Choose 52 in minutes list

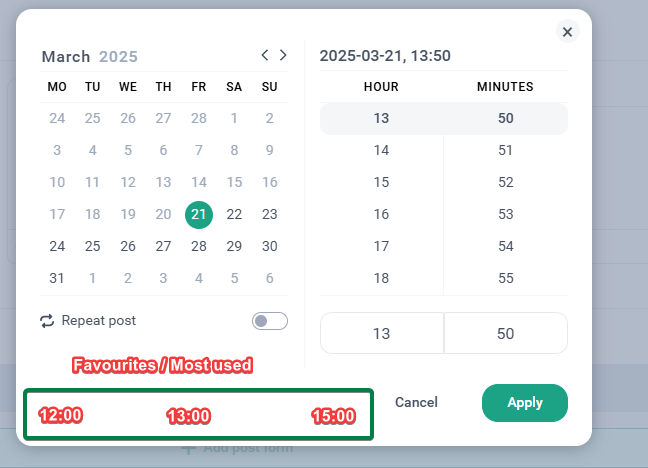tap(506, 182)
